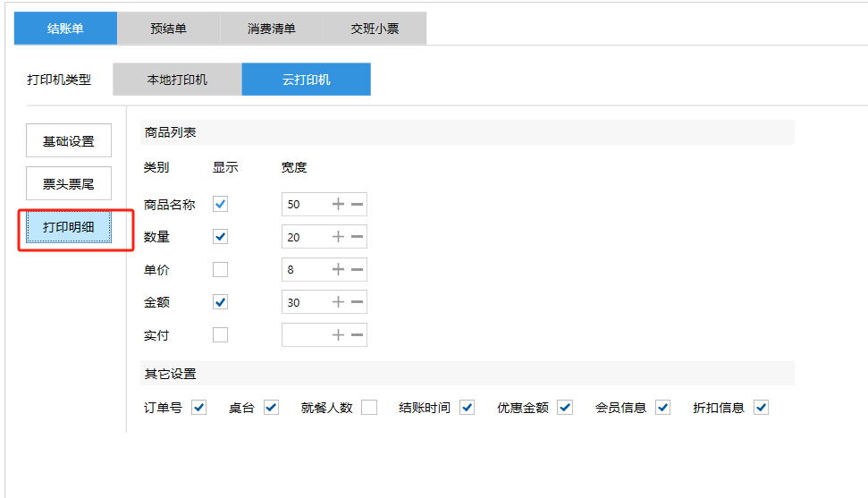This screenshot has height=498, width=868.
Task: Increase the 商品名称 width with plus icon
Action: 338,204
